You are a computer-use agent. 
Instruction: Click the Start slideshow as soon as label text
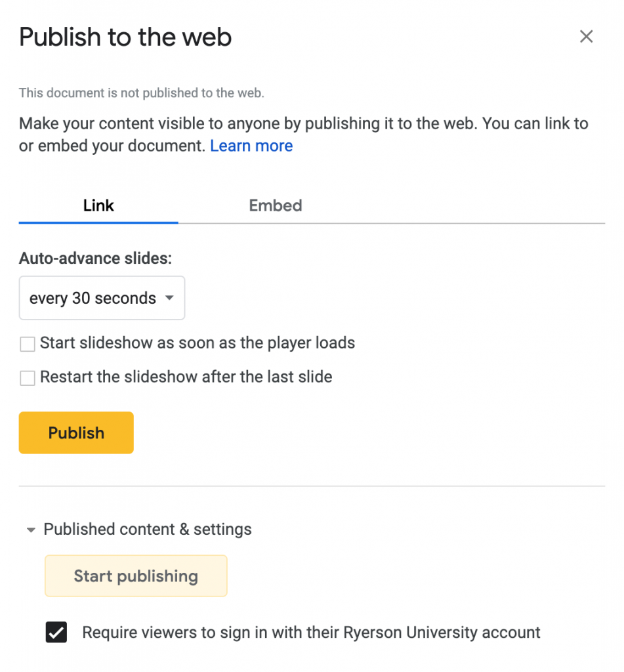coord(198,343)
